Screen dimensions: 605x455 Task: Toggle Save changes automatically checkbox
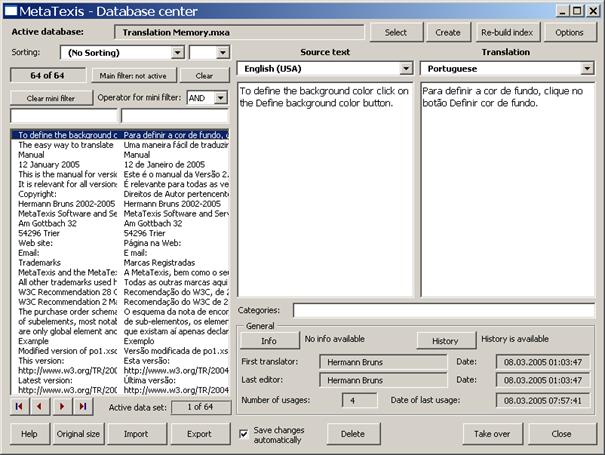(244, 434)
